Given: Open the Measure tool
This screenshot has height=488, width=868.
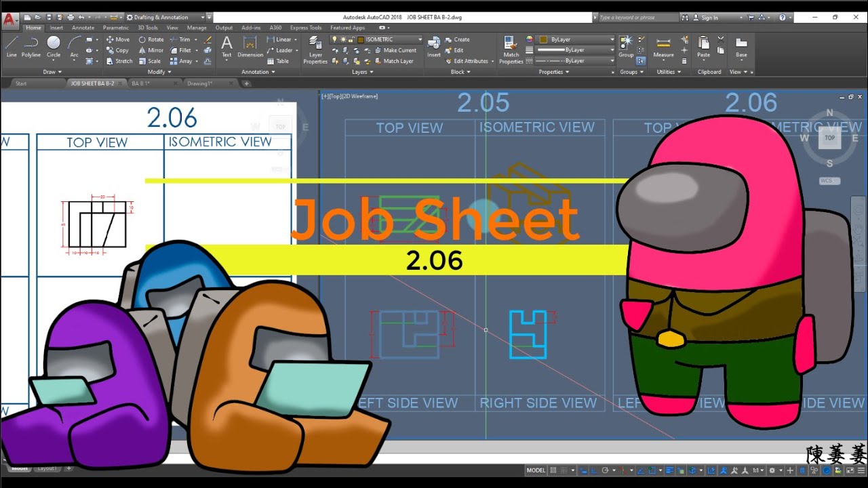Looking at the screenshot, I should tap(663, 47).
